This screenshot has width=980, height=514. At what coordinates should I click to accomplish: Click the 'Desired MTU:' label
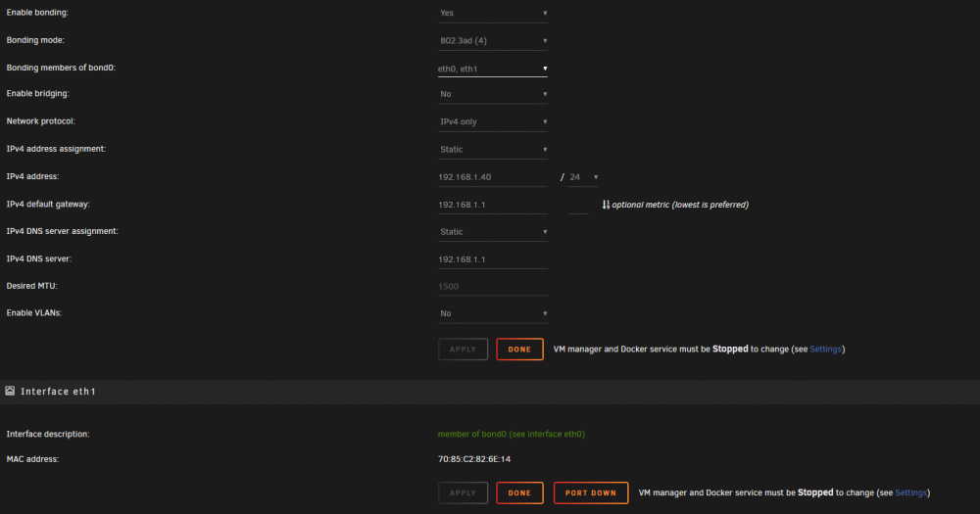click(32, 286)
